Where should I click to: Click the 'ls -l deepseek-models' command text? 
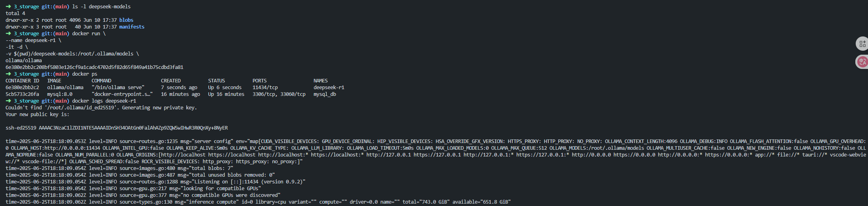point(101,7)
